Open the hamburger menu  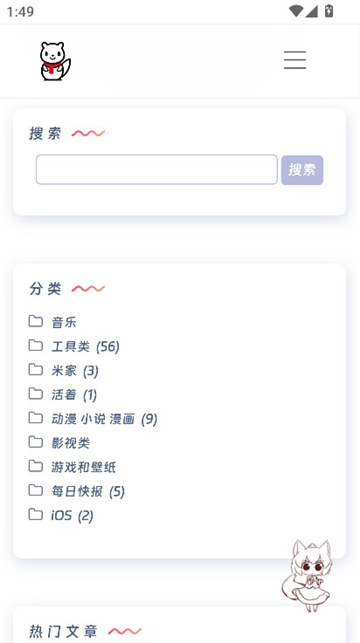point(295,60)
